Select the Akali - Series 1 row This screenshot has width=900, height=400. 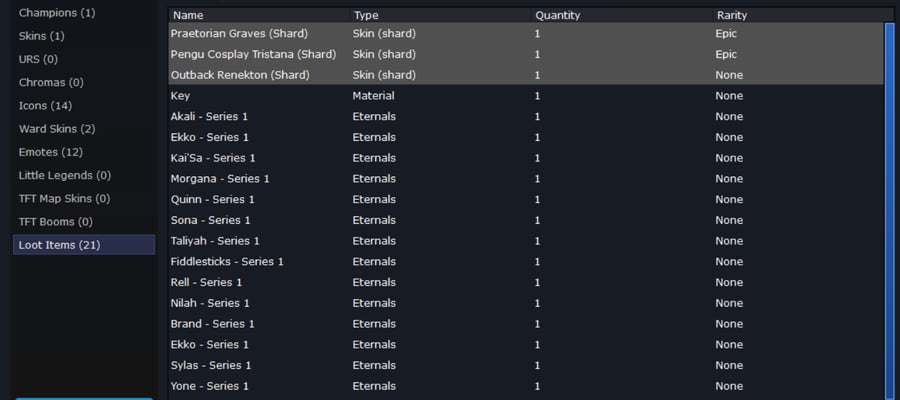click(x=526, y=116)
